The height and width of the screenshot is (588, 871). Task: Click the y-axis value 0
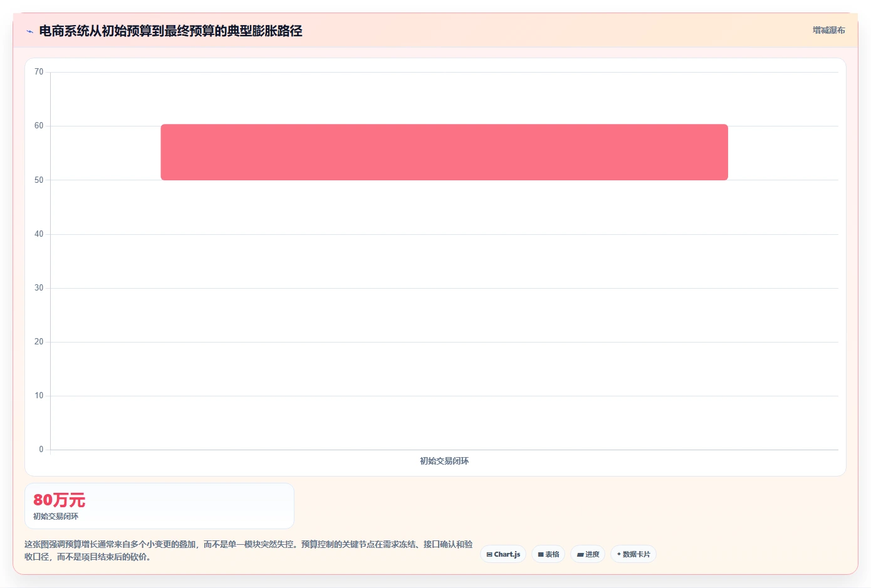tap(41, 450)
